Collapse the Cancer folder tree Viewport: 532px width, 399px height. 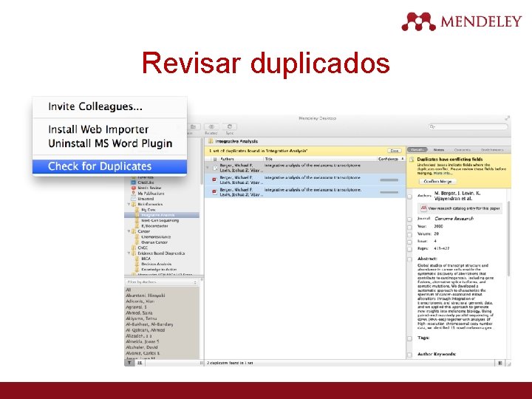point(129,231)
